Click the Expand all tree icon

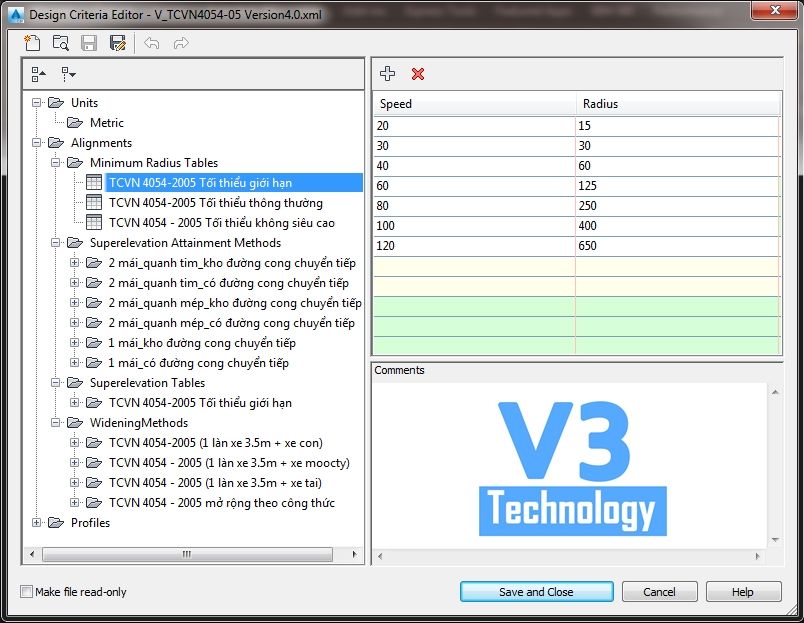pos(68,74)
